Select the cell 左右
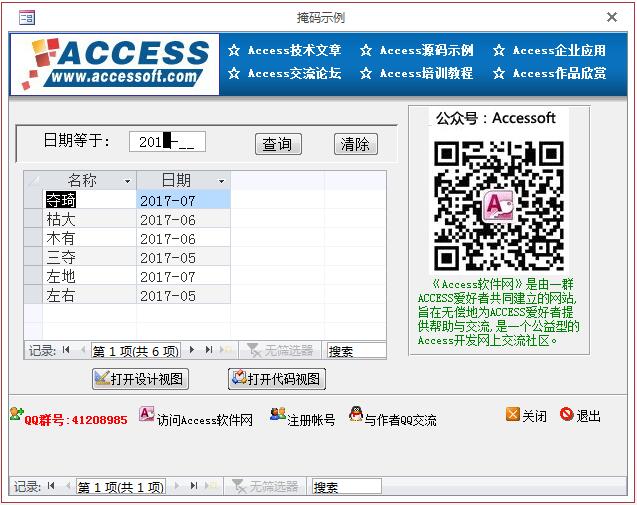This screenshot has width=637, height=505. click(x=89, y=295)
